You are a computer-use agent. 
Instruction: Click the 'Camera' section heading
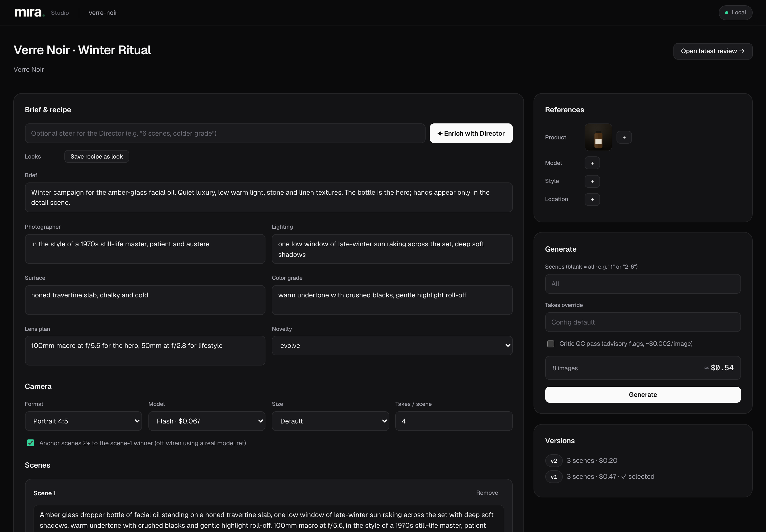pos(38,386)
